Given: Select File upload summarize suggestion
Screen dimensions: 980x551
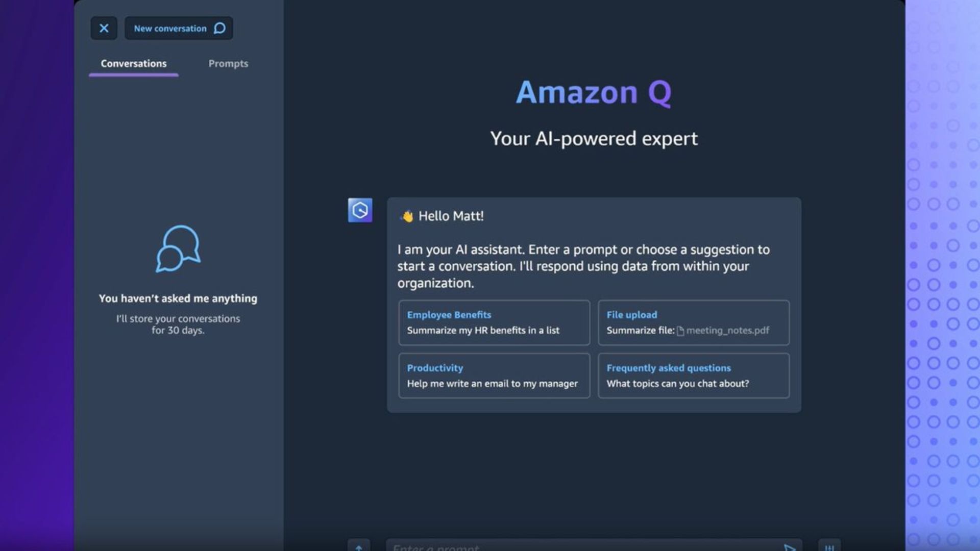Looking at the screenshot, I should [x=693, y=323].
